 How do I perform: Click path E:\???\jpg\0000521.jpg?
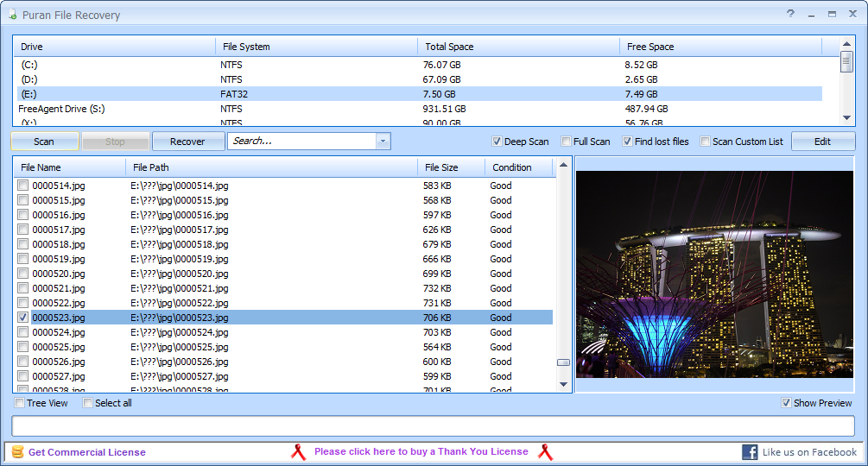[x=180, y=288]
